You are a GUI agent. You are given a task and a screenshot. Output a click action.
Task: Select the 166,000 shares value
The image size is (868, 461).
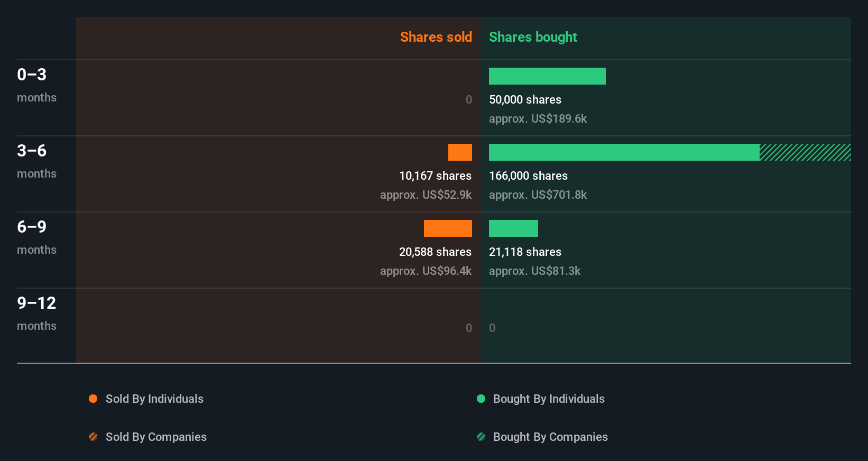[528, 176]
